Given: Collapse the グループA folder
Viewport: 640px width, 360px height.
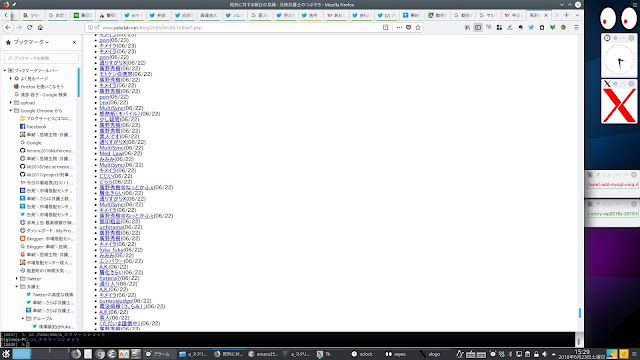Looking at the screenshot, I should pyautogui.click(x=23, y=318).
